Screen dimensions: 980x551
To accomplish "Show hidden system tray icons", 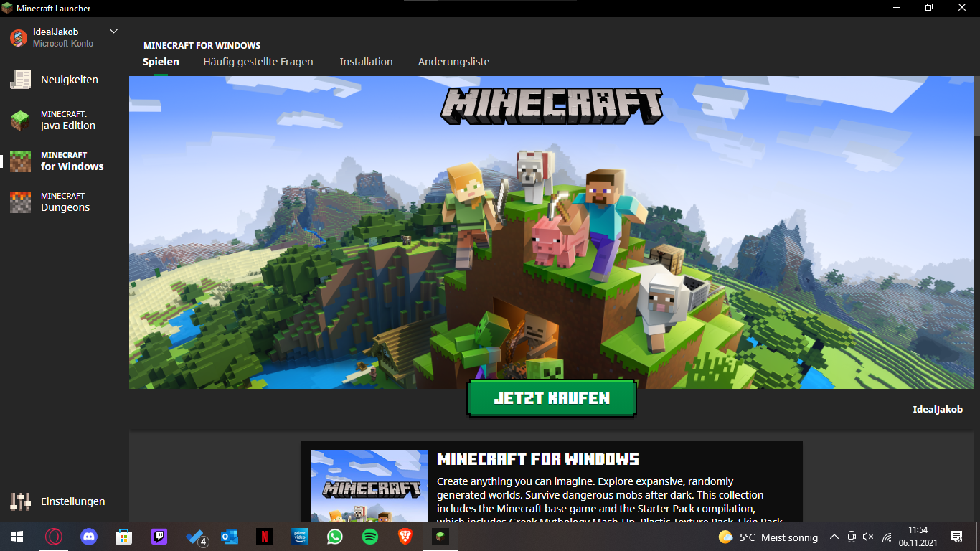I will [834, 537].
